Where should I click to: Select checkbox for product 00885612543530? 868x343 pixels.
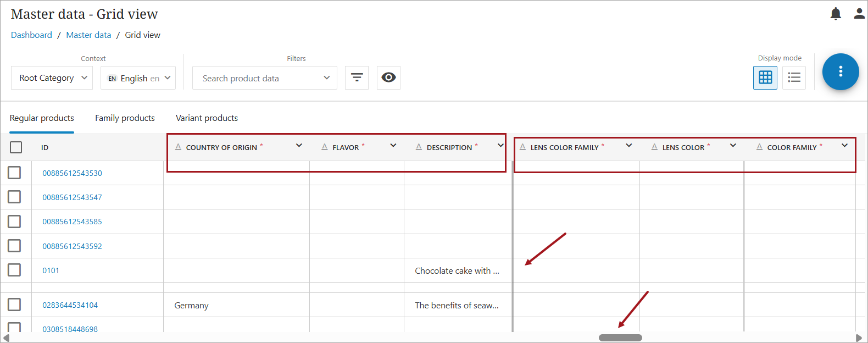click(14, 173)
